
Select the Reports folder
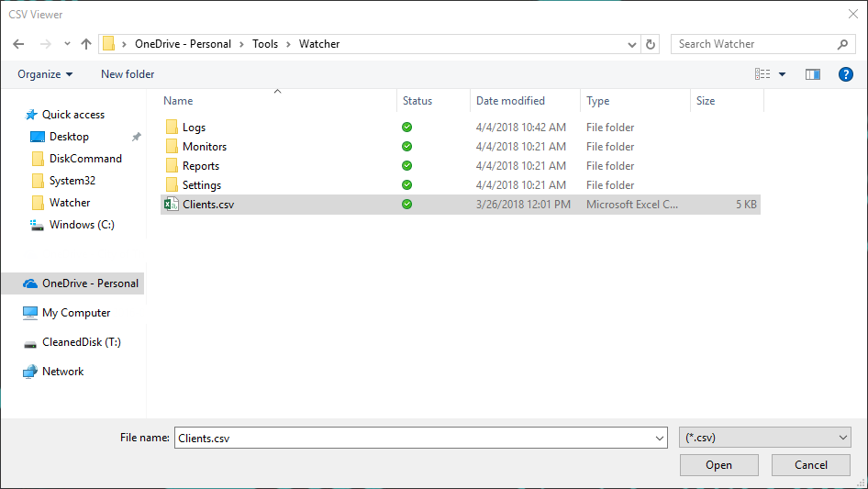[200, 166]
